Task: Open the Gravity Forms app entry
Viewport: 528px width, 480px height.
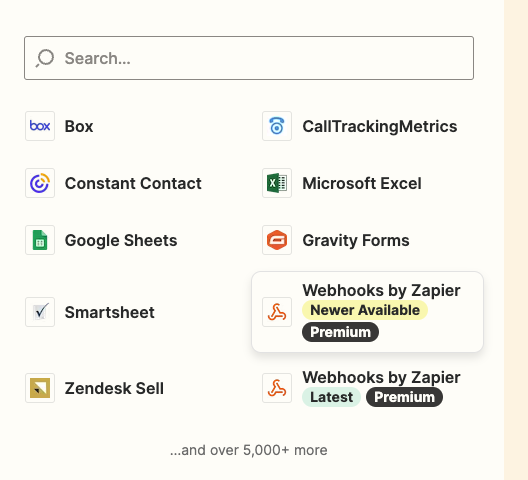Action: point(356,241)
